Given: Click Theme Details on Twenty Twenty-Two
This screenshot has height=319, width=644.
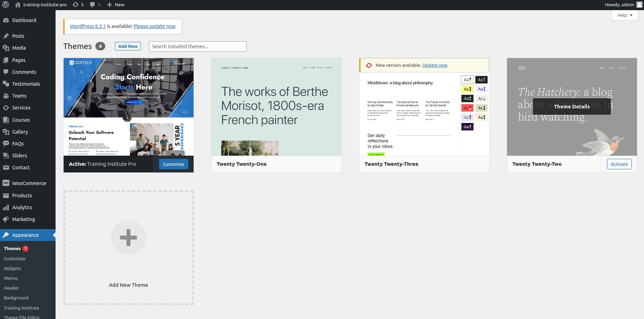Looking at the screenshot, I should tap(572, 106).
